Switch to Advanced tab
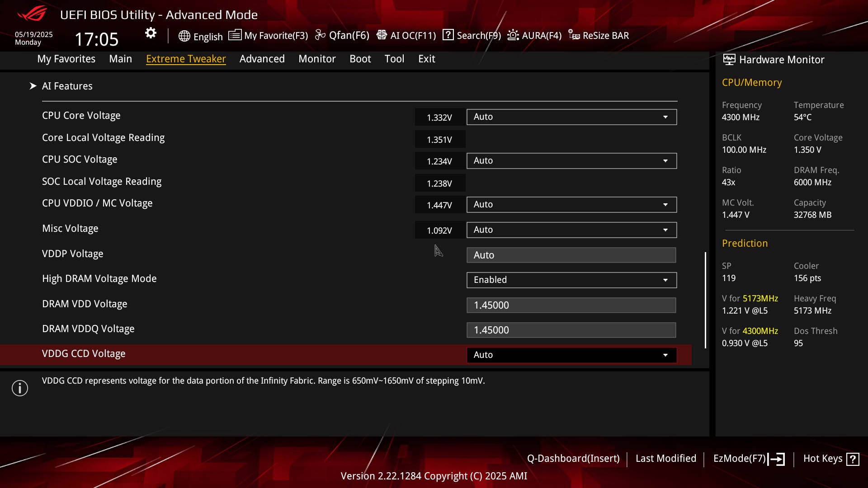This screenshot has height=488, width=868. click(262, 59)
